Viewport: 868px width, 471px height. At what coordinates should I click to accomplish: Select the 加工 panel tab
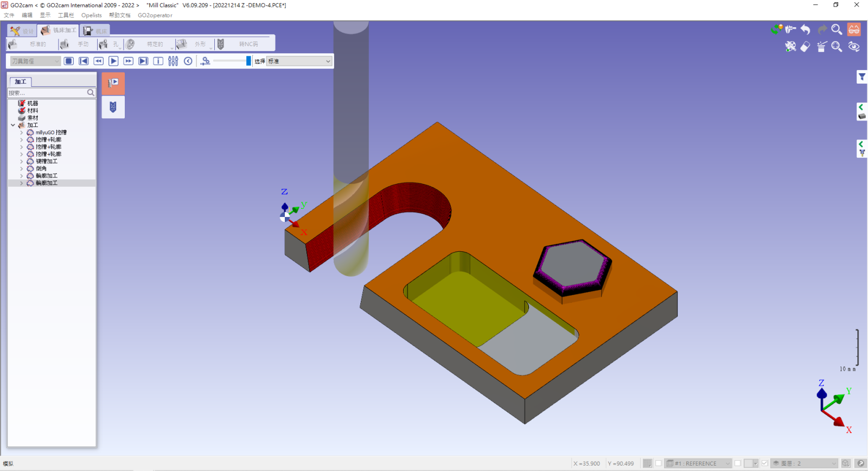coord(21,81)
